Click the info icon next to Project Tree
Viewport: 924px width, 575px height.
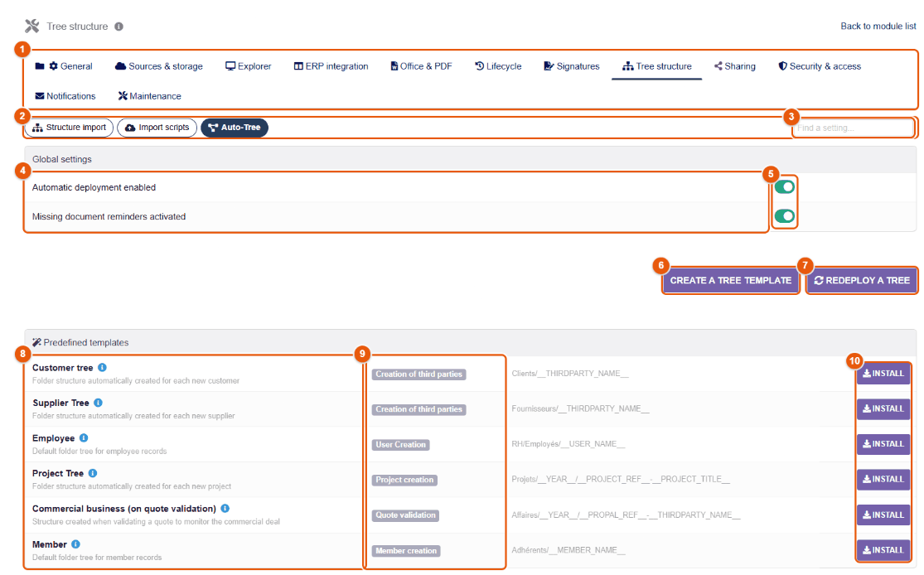93,474
